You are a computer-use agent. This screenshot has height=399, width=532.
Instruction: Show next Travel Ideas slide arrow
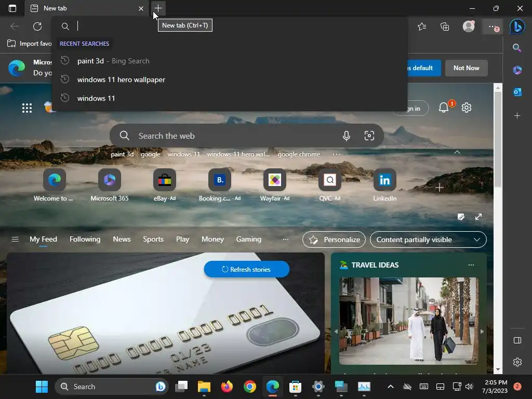482,331
